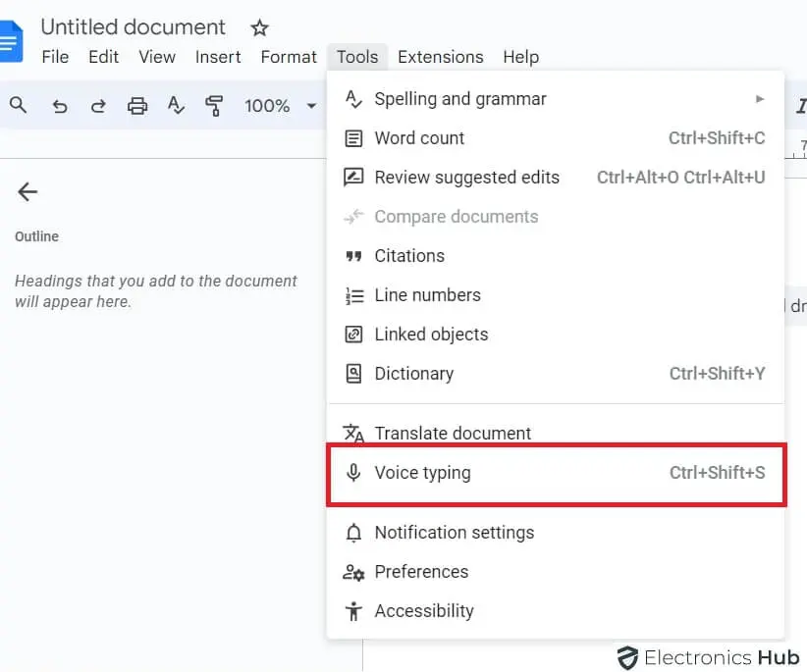Open the Format menu
Viewport: 807px width, 672px height.
pos(289,57)
